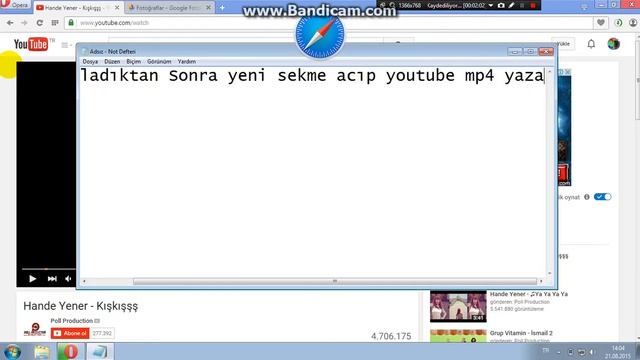Image resolution: width=640 pixels, height=360 pixels.
Task: Open the Hande Yener Ya Ya Ya Ya link
Action: (x=529, y=294)
